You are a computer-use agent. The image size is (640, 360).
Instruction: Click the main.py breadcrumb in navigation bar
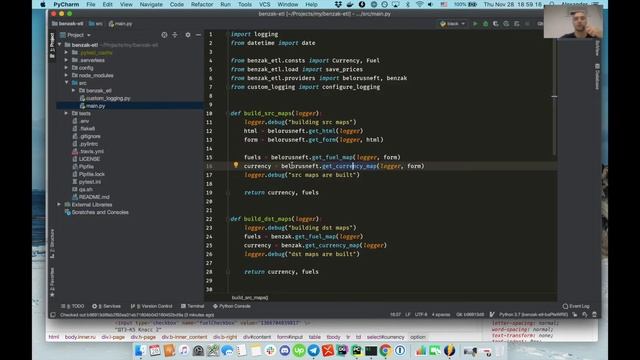(120, 24)
